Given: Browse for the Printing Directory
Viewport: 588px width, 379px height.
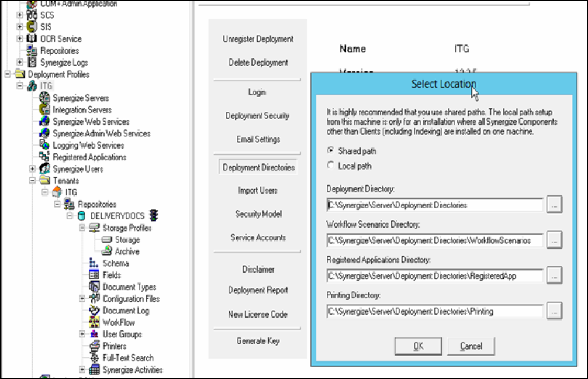Looking at the screenshot, I should pyautogui.click(x=554, y=311).
